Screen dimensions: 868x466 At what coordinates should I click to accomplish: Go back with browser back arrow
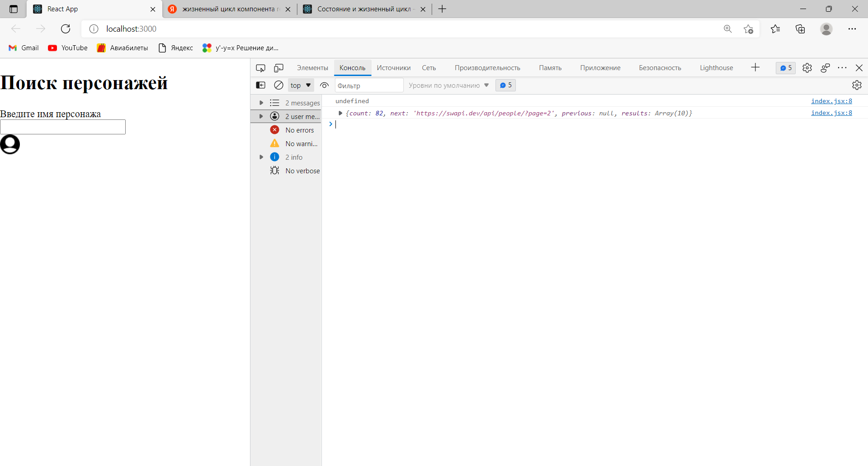[16, 29]
